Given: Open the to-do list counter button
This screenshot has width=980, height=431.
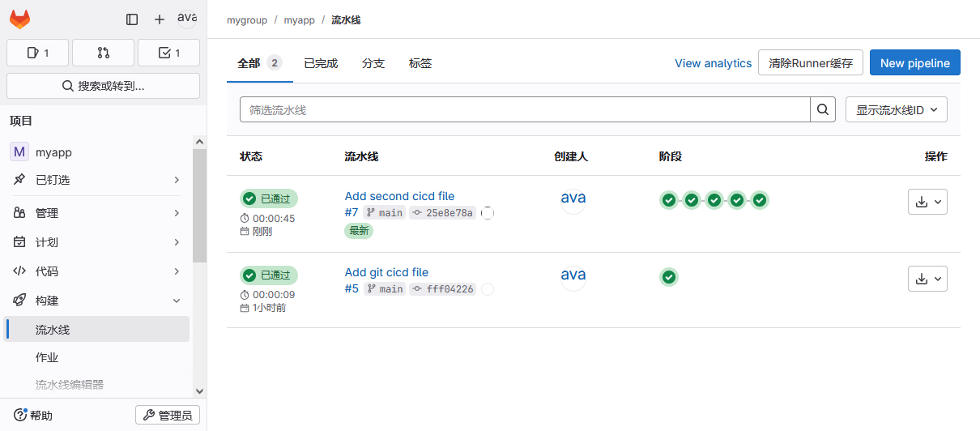Looking at the screenshot, I should (168, 53).
